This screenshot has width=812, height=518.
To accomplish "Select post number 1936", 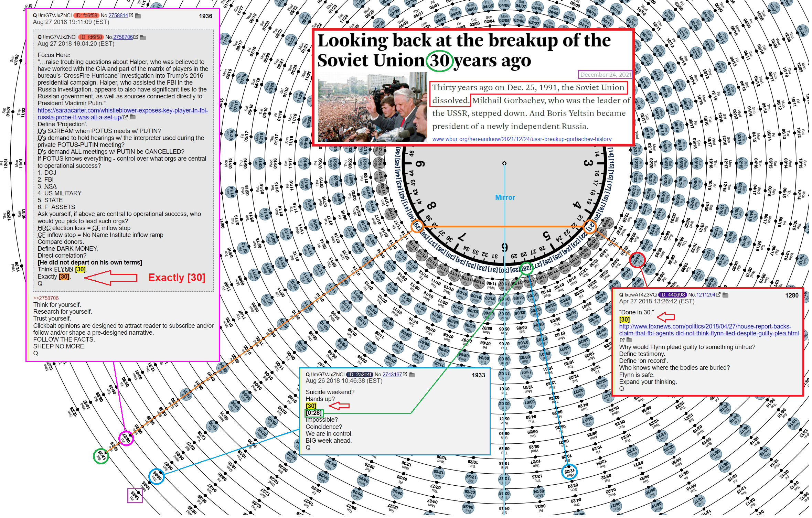I will point(205,16).
